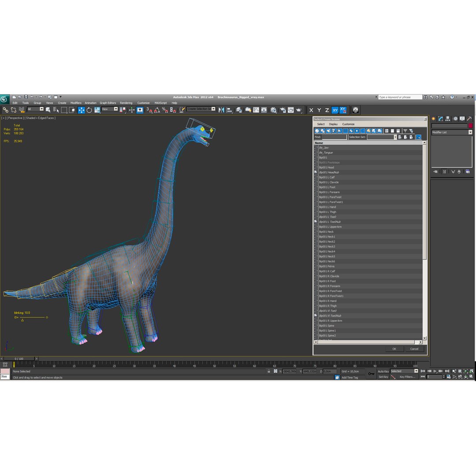This screenshot has height=476, width=476.
Task: Activate the Select and Move tool
Action: point(82,110)
